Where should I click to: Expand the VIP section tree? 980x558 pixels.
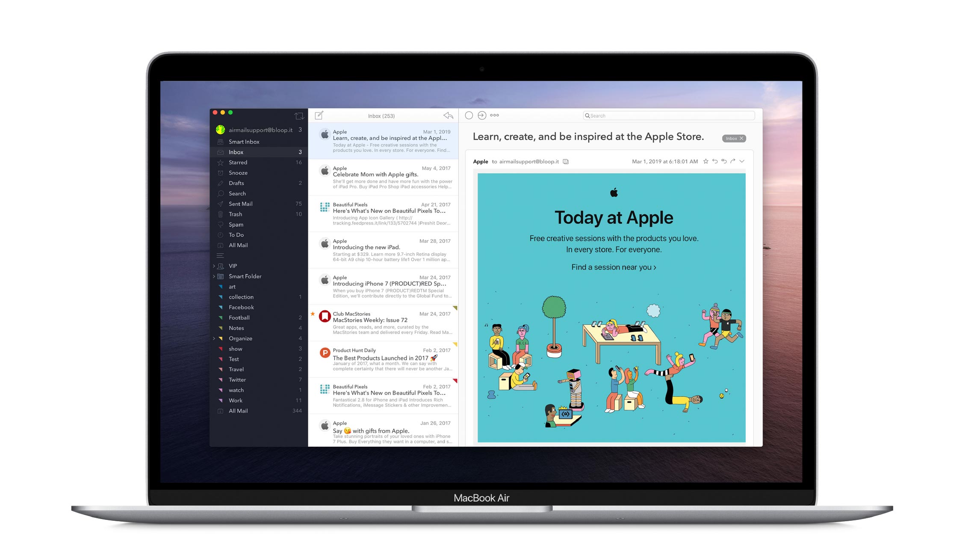click(x=215, y=266)
